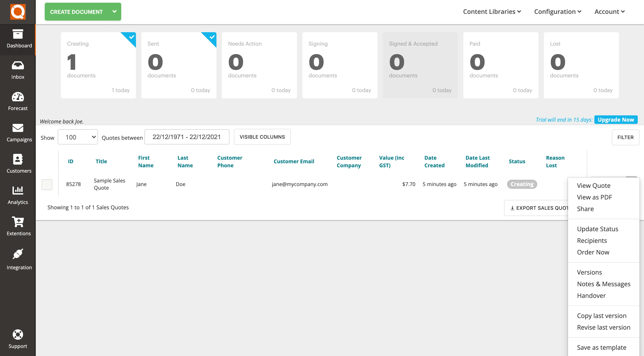This screenshot has height=356, width=644.
Task: Click the Upgrade Now button
Action: tap(616, 120)
